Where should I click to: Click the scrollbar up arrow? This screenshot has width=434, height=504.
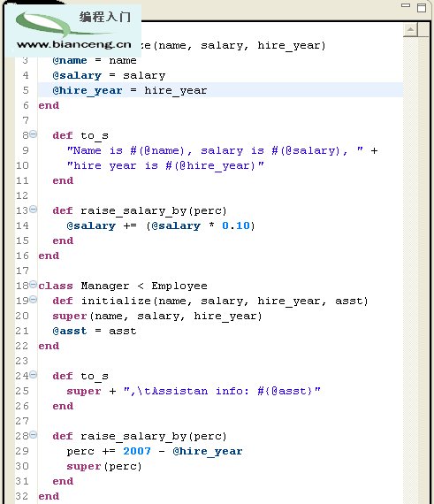pyautogui.click(x=410, y=29)
